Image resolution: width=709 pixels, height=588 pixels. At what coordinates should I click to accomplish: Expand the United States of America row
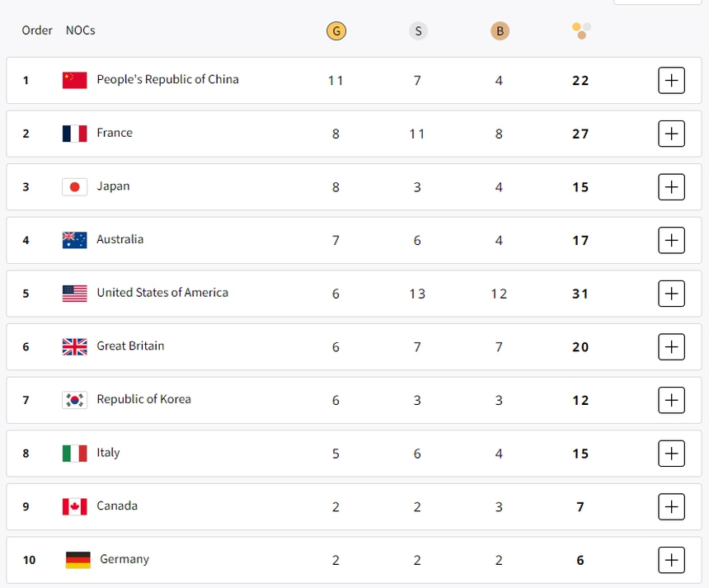point(671,294)
